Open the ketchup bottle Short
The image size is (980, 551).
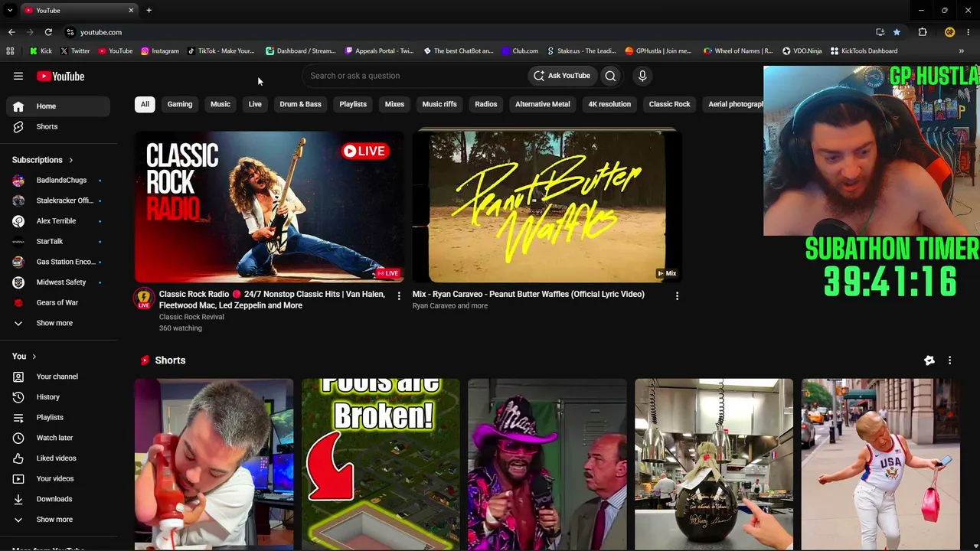(x=214, y=464)
